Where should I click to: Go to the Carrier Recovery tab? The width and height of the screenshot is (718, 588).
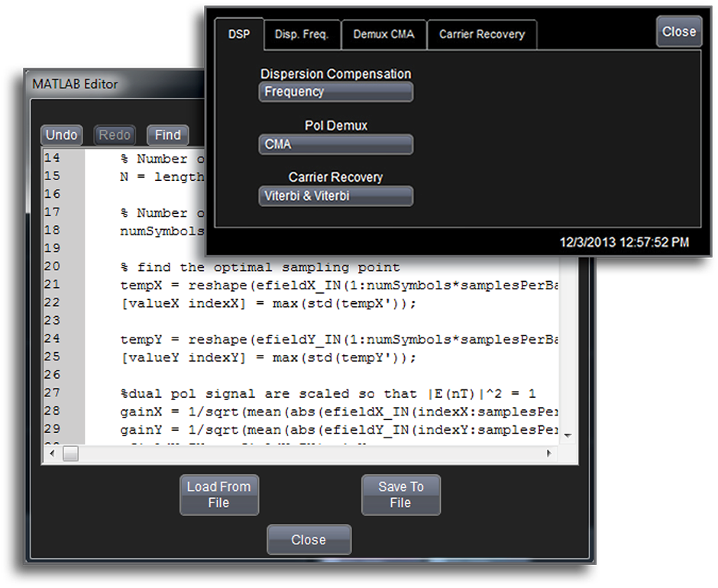pos(481,34)
